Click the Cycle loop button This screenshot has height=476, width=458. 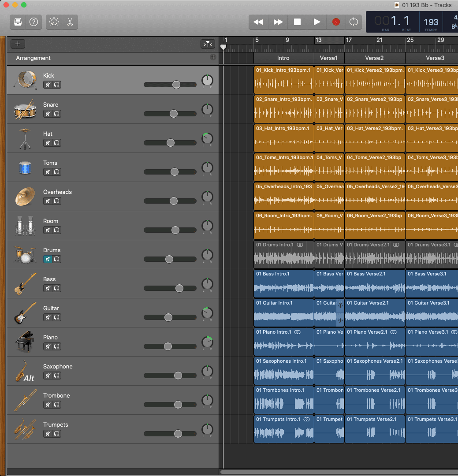pos(353,22)
